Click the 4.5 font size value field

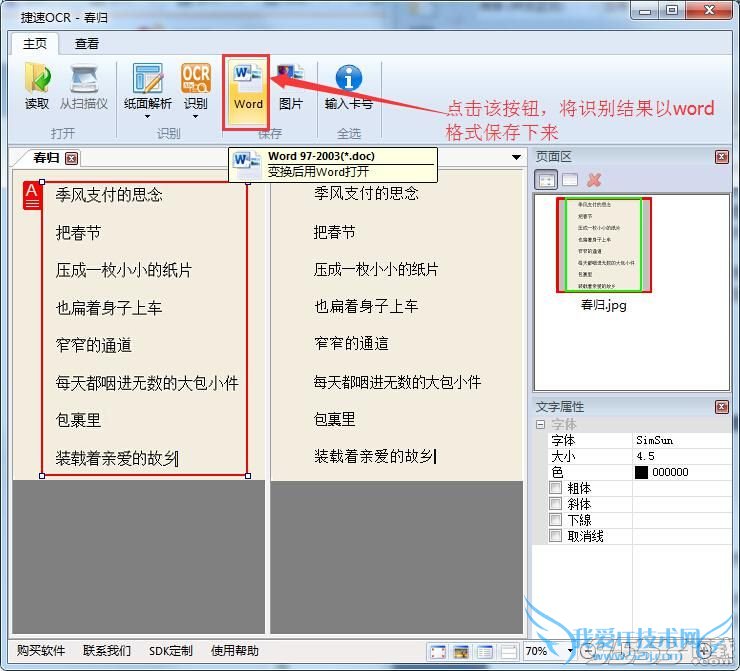click(x=682, y=456)
